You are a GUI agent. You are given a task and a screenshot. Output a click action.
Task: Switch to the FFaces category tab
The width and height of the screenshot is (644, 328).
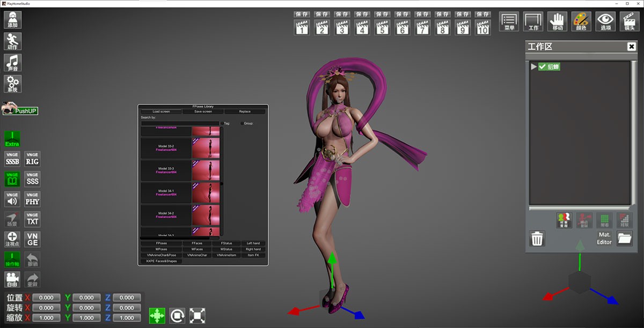click(196, 243)
